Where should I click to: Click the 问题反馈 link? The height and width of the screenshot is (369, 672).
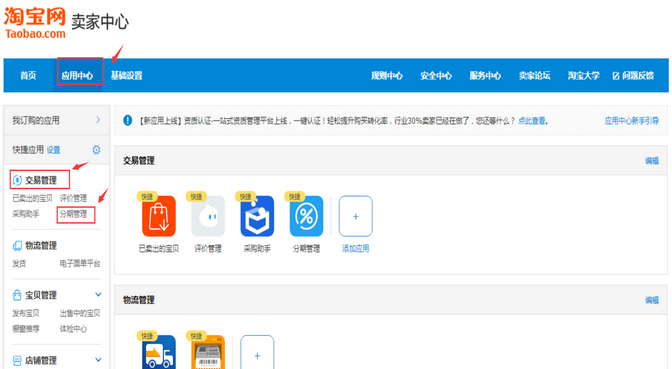click(x=638, y=76)
